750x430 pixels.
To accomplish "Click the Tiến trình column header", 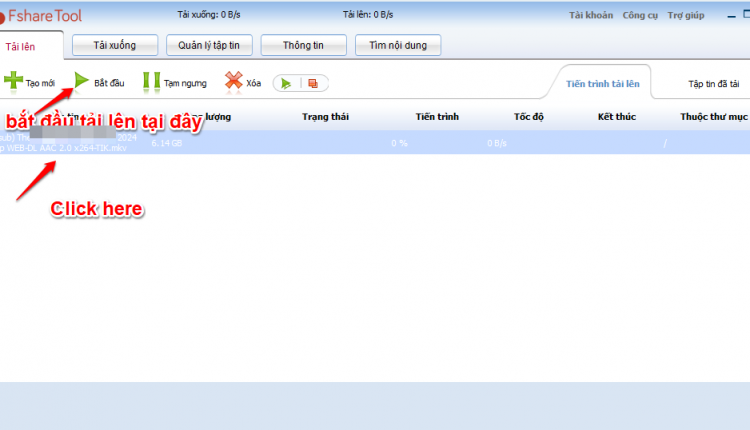I will pyautogui.click(x=437, y=117).
